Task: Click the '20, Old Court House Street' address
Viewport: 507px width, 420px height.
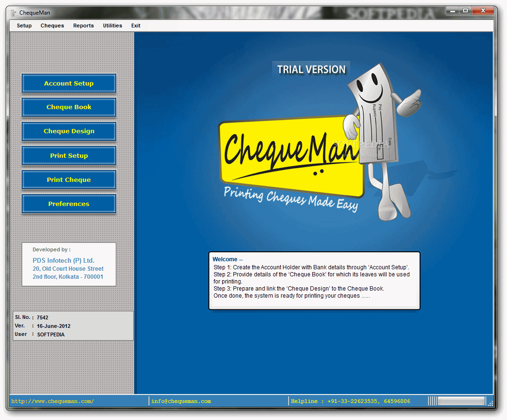Action: [68, 269]
